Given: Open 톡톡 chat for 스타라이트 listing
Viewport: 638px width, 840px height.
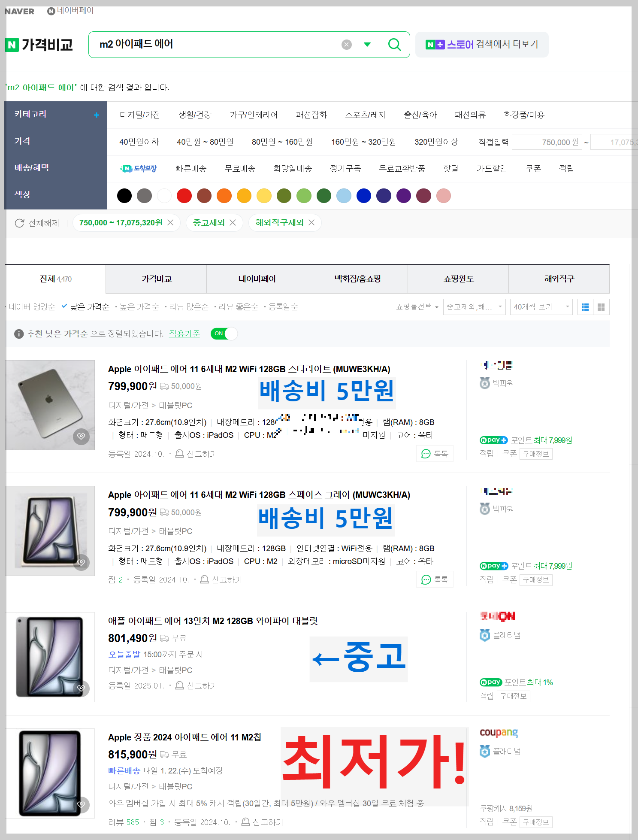Looking at the screenshot, I should point(435,454).
